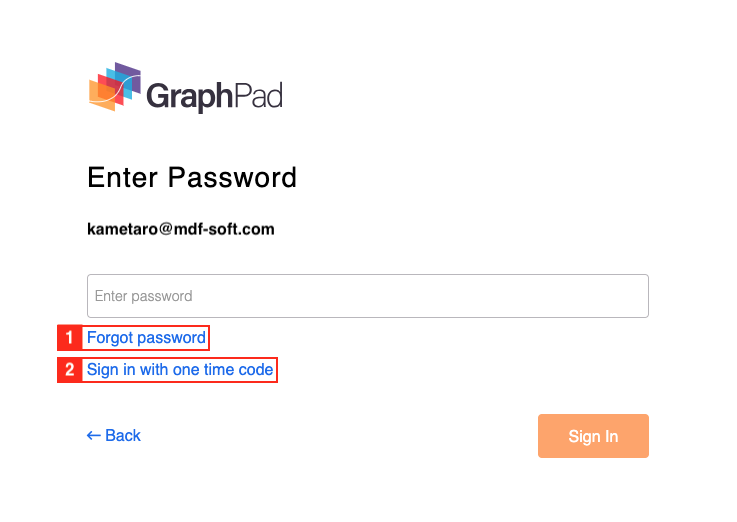Click the right end of the password field

(635, 296)
